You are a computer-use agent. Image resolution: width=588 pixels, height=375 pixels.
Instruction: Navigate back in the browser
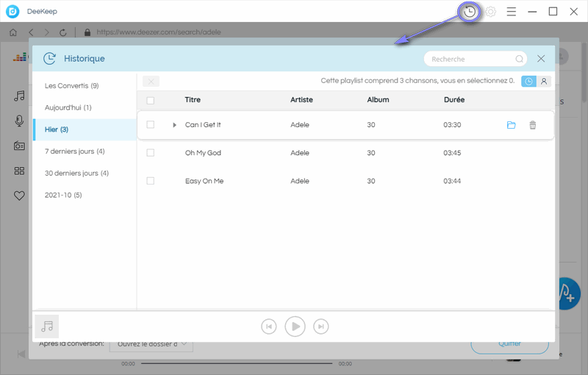[31, 32]
